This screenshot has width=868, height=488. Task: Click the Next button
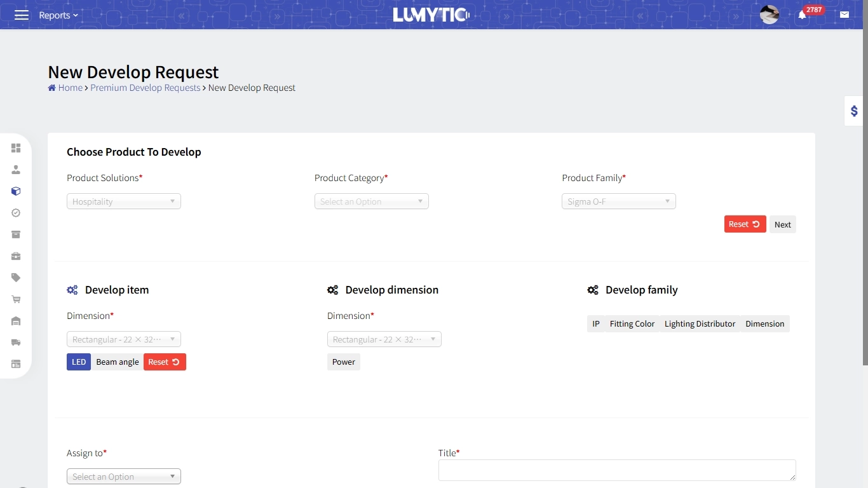coord(782,224)
